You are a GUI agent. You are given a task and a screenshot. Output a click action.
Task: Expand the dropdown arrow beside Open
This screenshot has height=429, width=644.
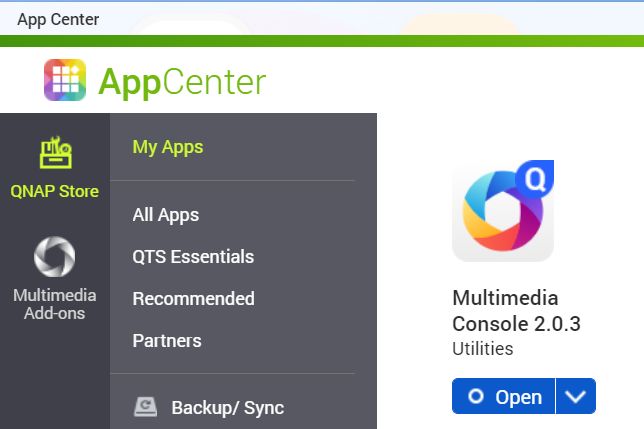point(575,397)
